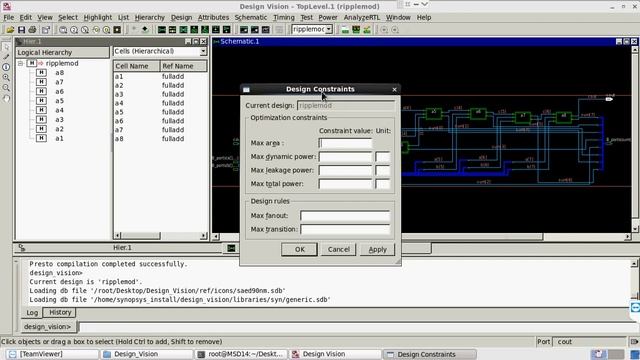Click the Max dynamic power value field
Viewport: 640px width, 360px height.
point(345,157)
